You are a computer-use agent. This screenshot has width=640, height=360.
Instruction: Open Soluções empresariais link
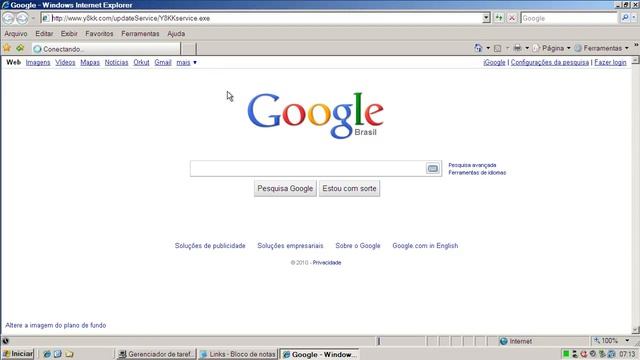click(290, 246)
